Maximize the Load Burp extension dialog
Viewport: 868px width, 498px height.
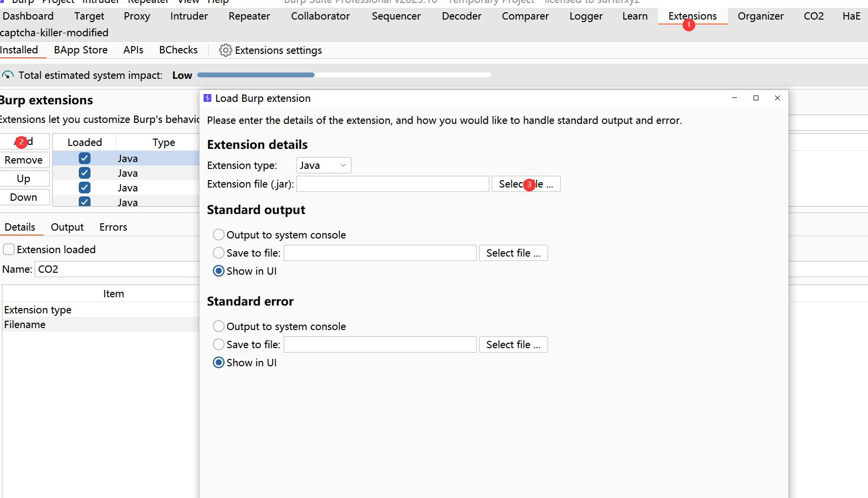coord(756,98)
